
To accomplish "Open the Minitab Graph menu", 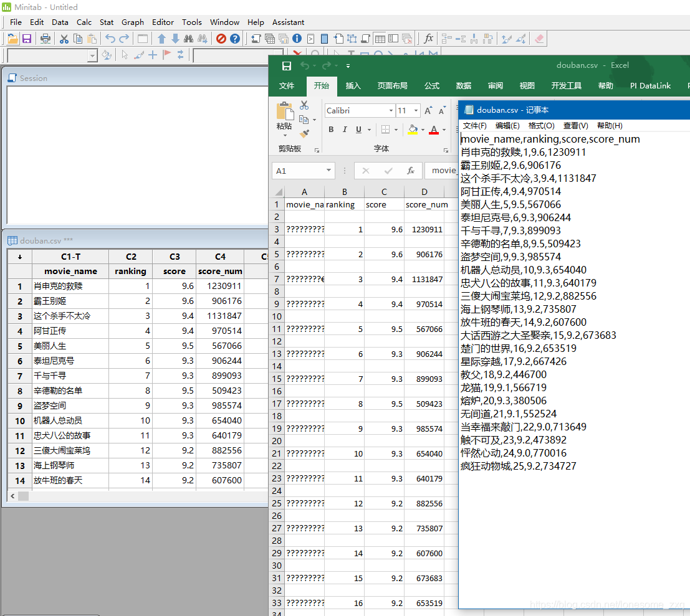I will 133,22.
